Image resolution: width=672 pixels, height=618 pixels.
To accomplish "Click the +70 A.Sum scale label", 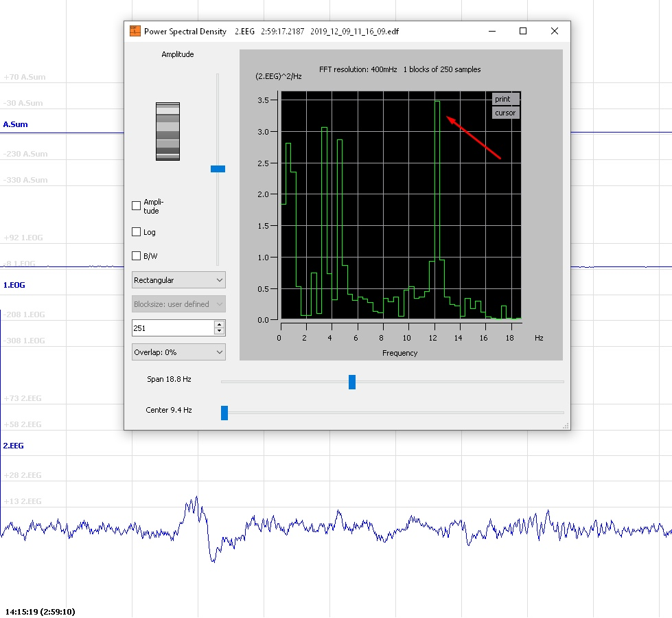I will tap(25, 77).
